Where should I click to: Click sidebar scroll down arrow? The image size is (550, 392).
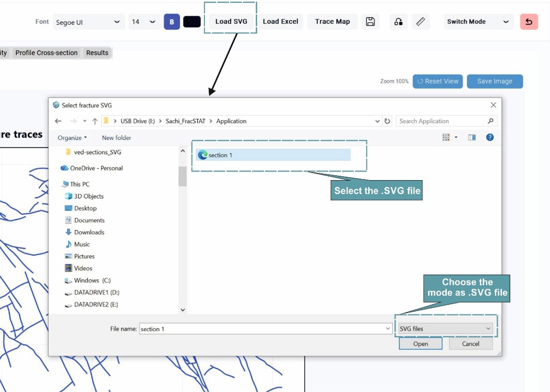(182, 309)
